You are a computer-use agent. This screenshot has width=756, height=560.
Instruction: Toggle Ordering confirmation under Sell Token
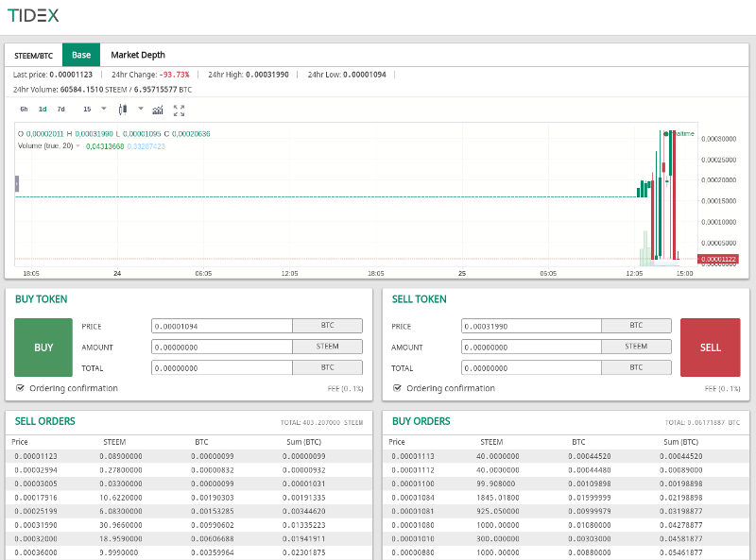point(397,388)
